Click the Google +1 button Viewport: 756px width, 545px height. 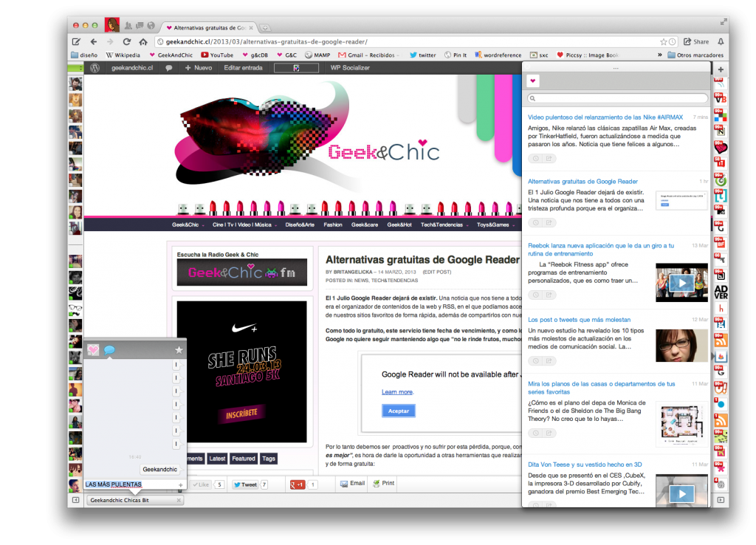pos(298,484)
